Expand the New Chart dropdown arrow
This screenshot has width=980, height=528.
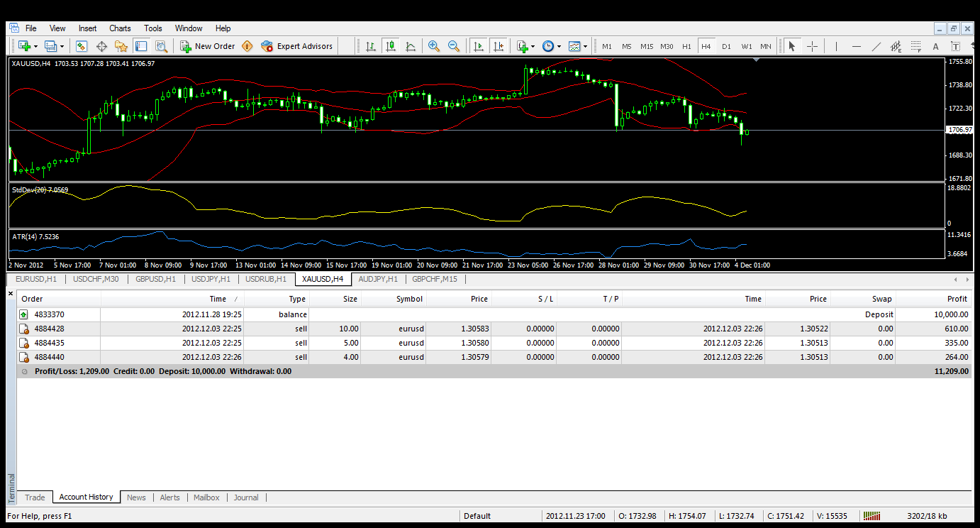click(x=36, y=47)
